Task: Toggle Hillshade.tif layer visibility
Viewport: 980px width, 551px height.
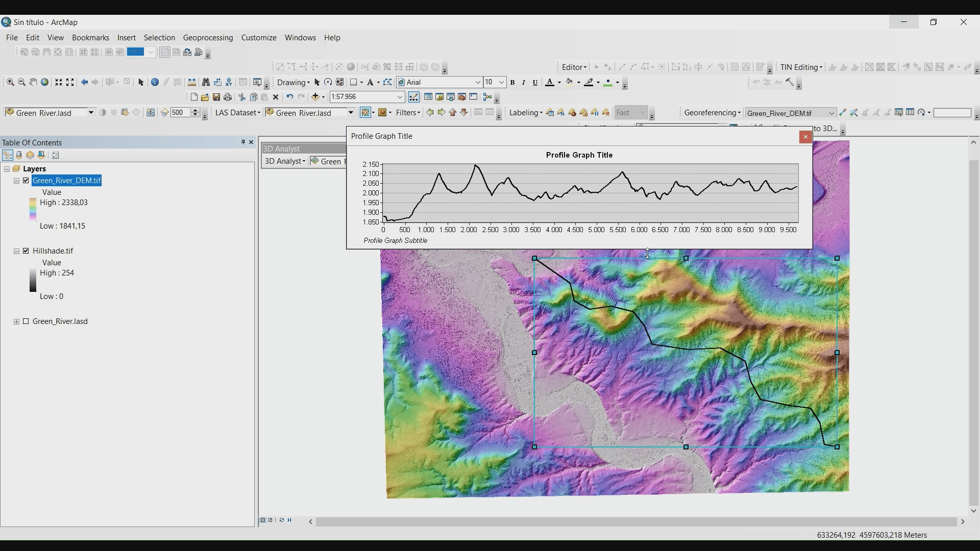Action: coord(26,251)
